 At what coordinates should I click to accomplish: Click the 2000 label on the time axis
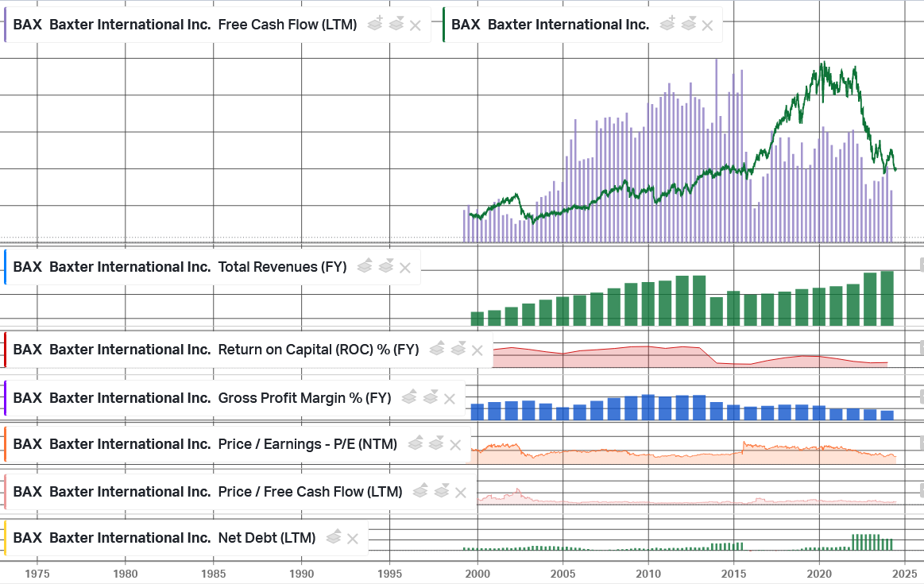pos(478,574)
